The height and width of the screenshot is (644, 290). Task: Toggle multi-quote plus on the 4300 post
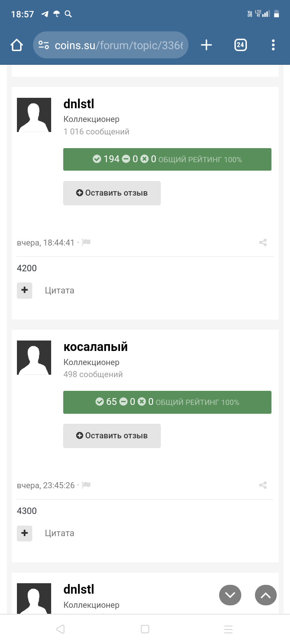click(25, 533)
